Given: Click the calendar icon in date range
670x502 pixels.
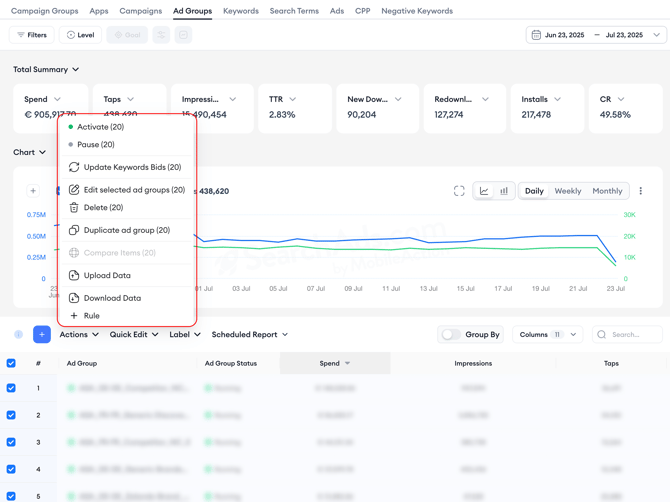Looking at the screenshot, I should pyautogui.click(x=536, y=35).
